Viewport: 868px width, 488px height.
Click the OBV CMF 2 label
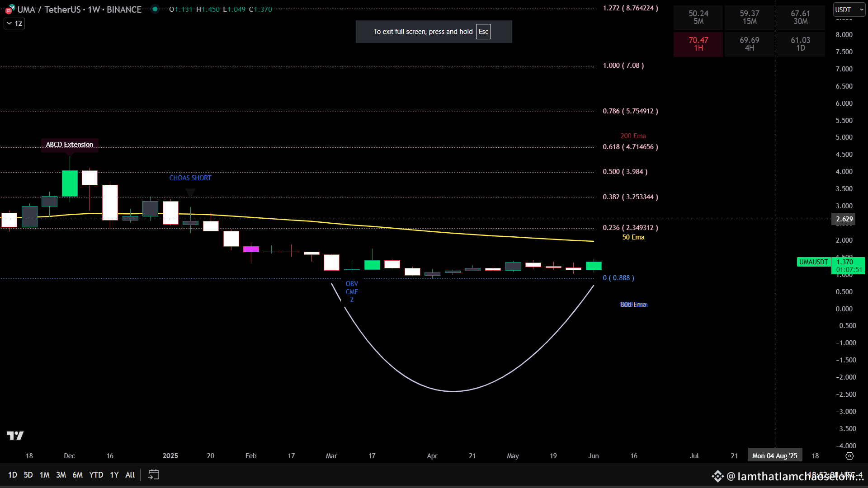pyautogui.click(x=352, y=291)
